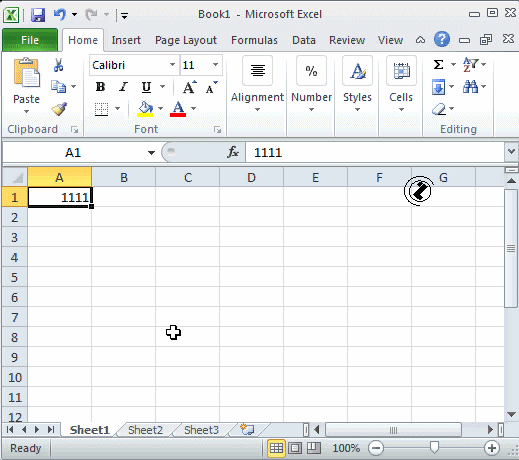The width and height of the screenshot is (519, 460).
Task: Click the Format Painter brush icon
Action: [60, 109]
